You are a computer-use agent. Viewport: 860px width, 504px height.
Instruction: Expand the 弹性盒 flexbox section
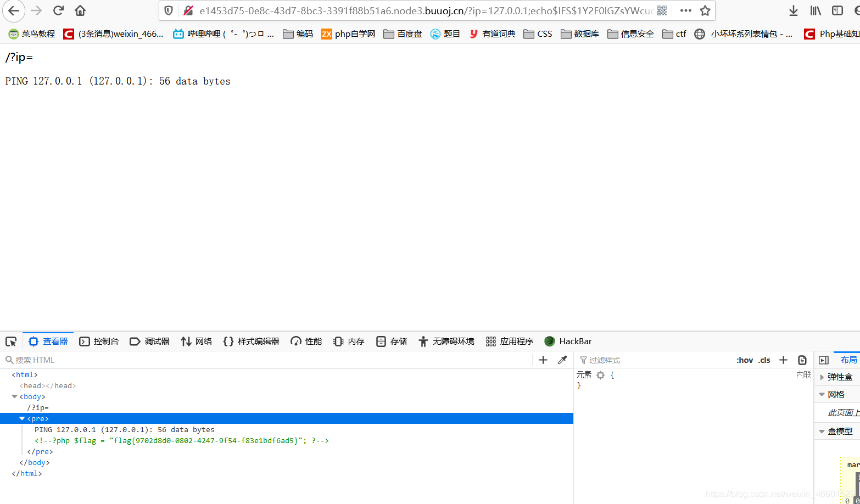coord(837,377)
